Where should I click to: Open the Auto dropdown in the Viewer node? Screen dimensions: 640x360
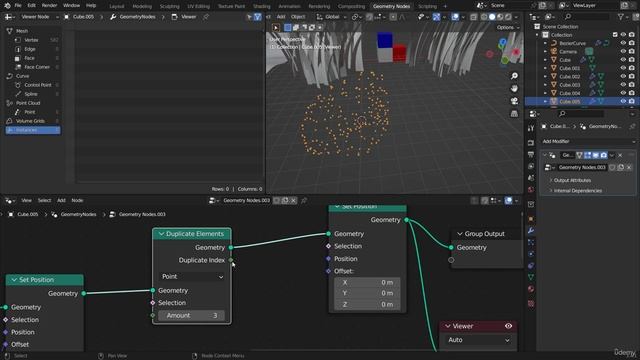click(x=479, y=340)
